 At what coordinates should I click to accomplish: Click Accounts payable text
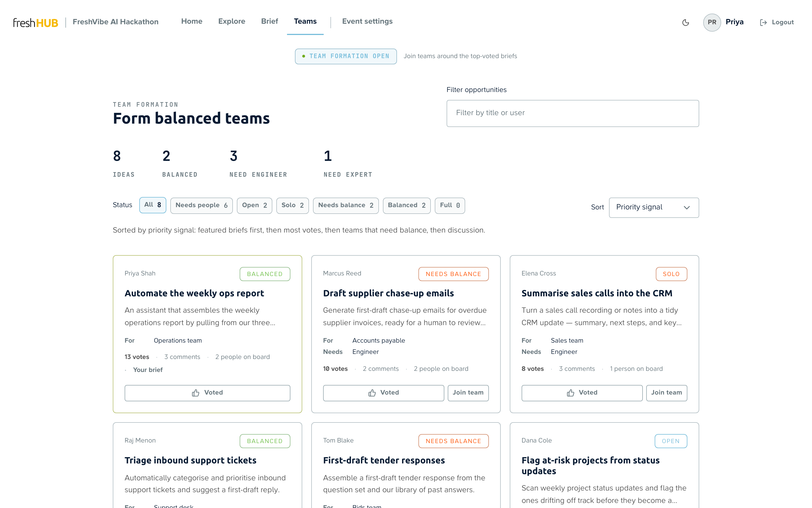[x=378, y=340]
